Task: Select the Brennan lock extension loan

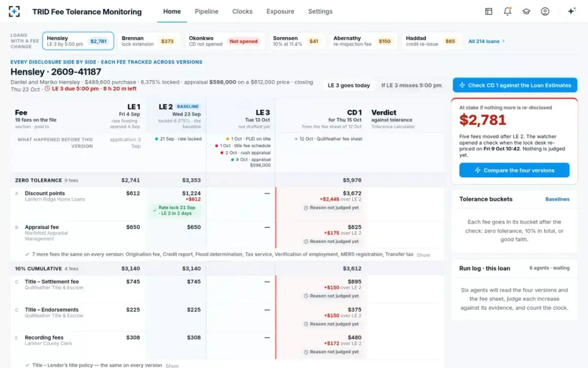Action: point(148,41)
